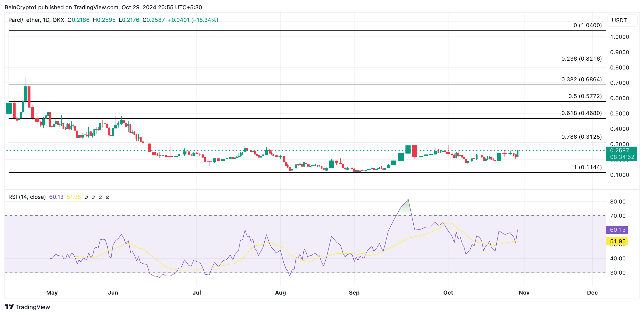Click the second ∅ symbol in RSI legend
The height and width of the screenshot is (315, 644).
pos(93,197)
